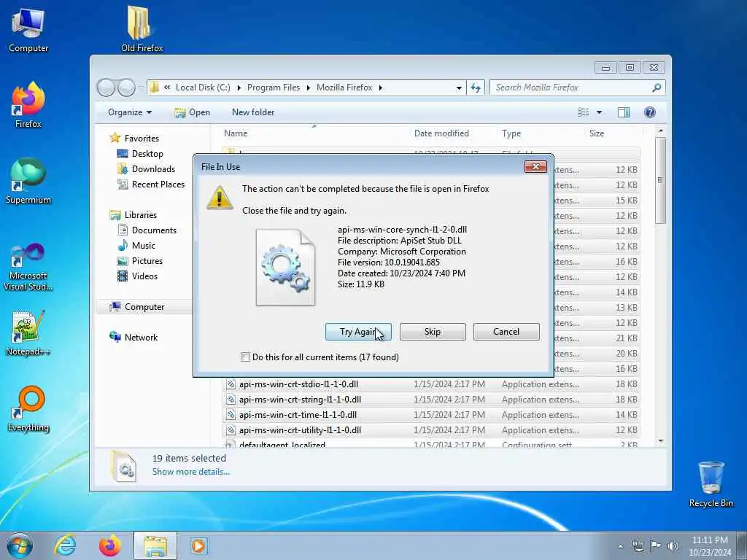Show hidden tray icons arrow
The height and width of the screenshot is (560, 747).
(620, 546)
